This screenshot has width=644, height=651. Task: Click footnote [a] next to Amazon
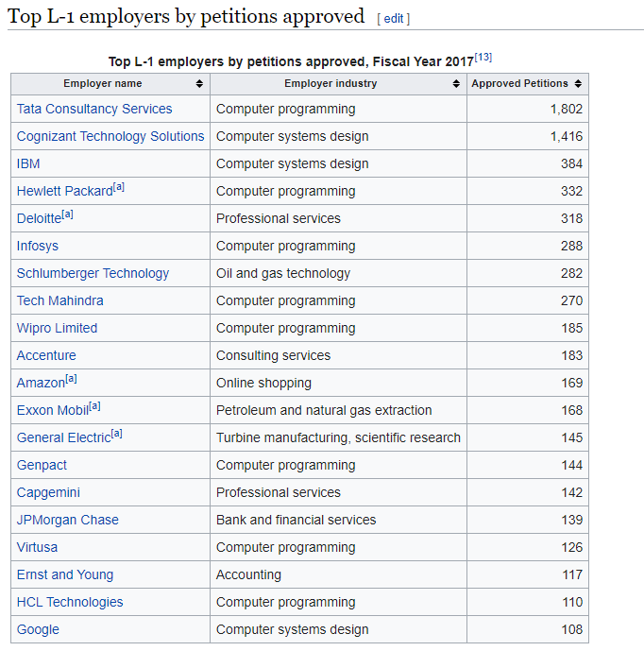pyautogui.click(x=71, y=379)
